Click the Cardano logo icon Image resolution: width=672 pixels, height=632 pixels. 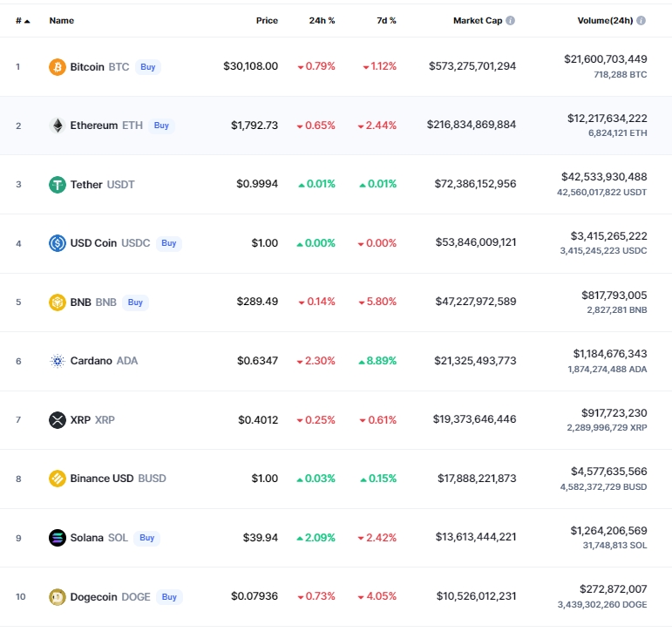point(58,361)
